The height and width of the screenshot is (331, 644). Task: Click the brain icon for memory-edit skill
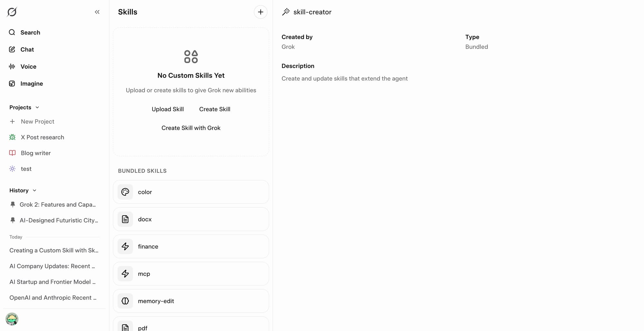tap(125, 301)
